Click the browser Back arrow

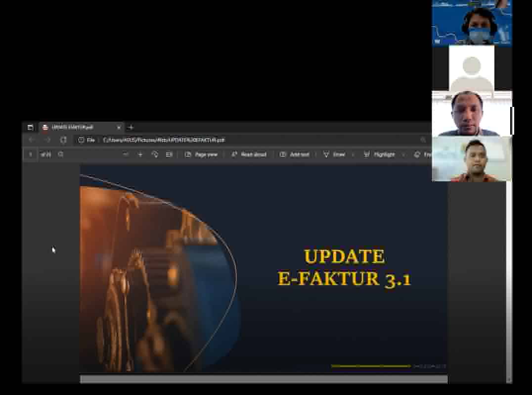tap(31, 140)
